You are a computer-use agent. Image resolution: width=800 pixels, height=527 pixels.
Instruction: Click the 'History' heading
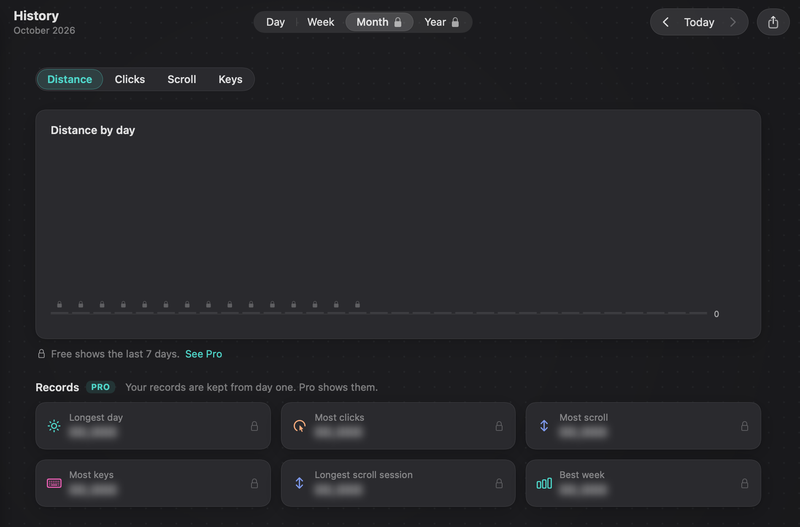coord(36,16)
